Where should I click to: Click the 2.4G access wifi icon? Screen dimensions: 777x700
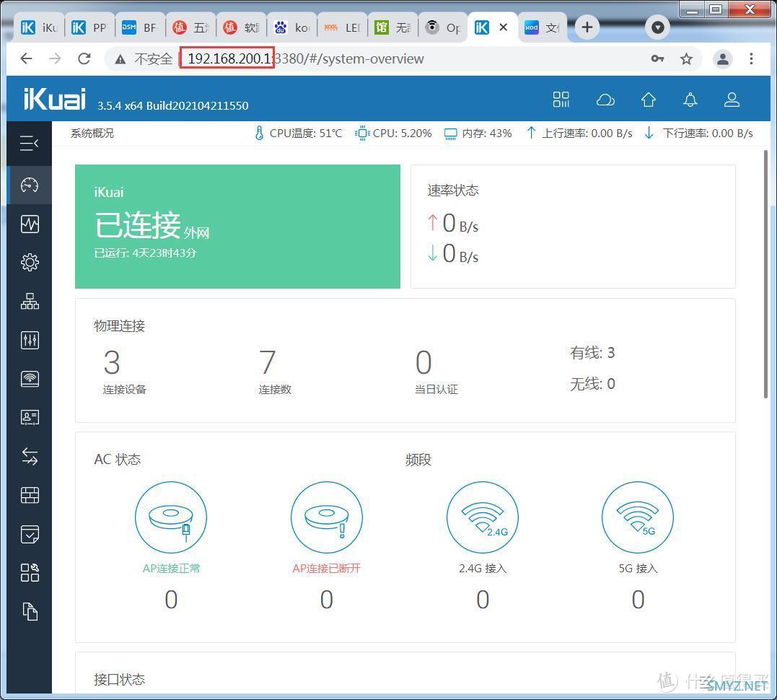(x=482, y=517)
